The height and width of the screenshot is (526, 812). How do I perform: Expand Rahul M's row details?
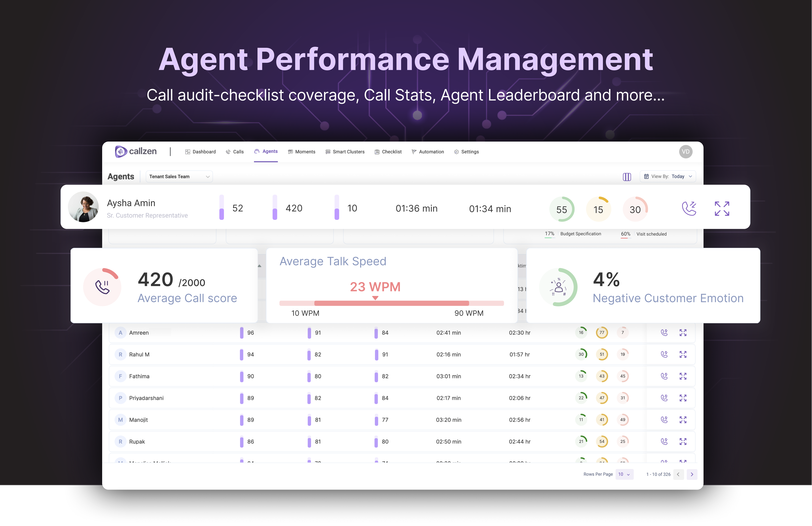[x=683, y=355]
